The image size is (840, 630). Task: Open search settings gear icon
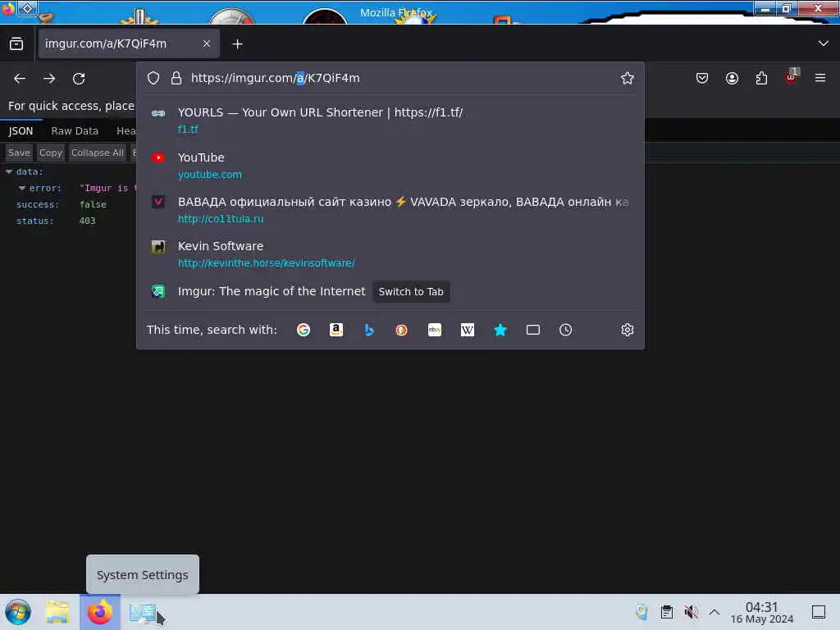(x=628, y=330)
